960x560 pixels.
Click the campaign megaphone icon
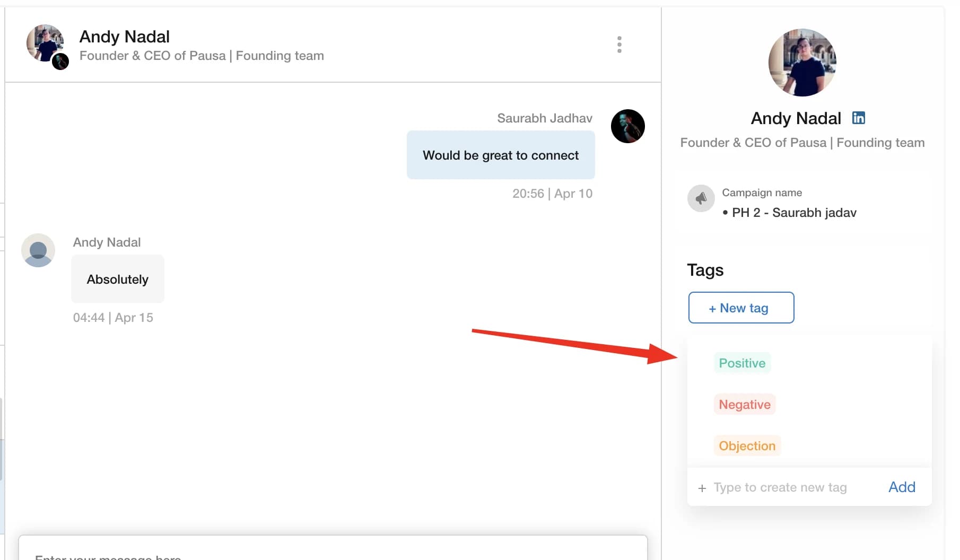pyautogui.click(x=701, y=198)
